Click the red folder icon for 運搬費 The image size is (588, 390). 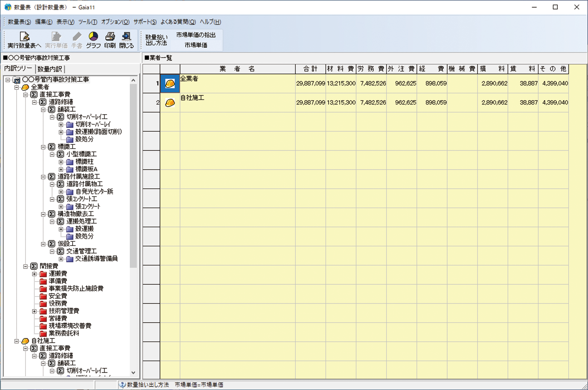tap(43, 274)
